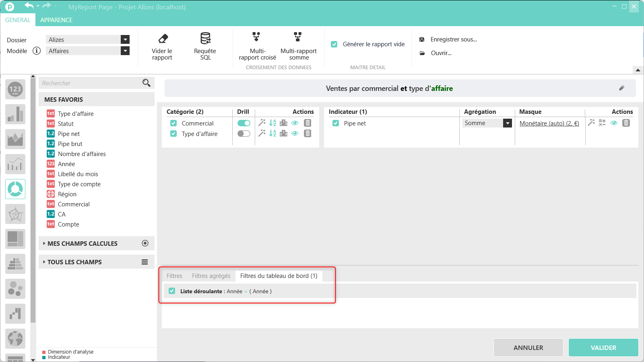Add a calculated field with plus icon
The image size is (644, 362).
[x=145, y=243]
